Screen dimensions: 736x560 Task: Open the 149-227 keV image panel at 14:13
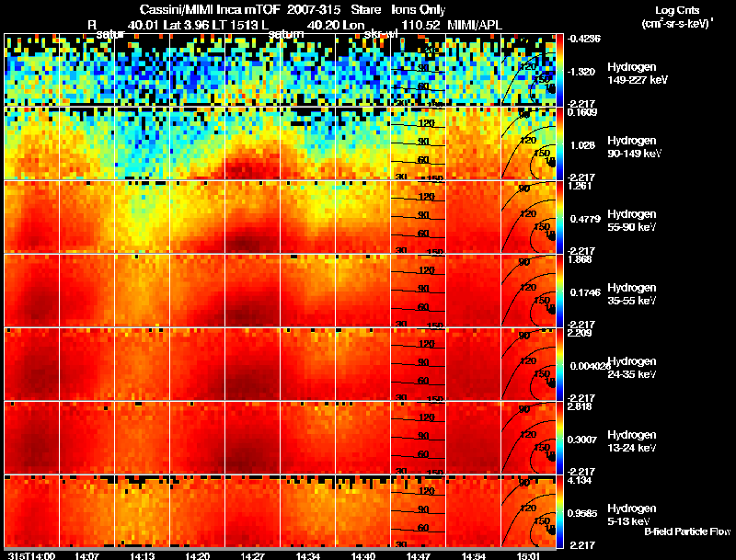tap(143, 70)
